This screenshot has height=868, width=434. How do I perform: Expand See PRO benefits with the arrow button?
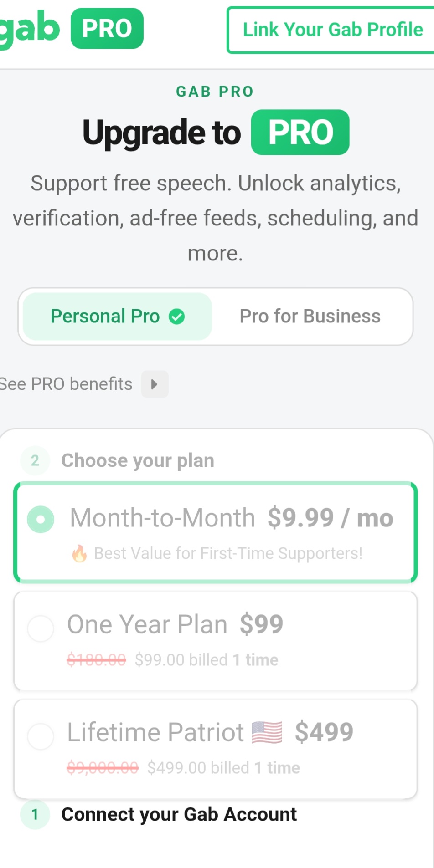[x=155, y=384]
